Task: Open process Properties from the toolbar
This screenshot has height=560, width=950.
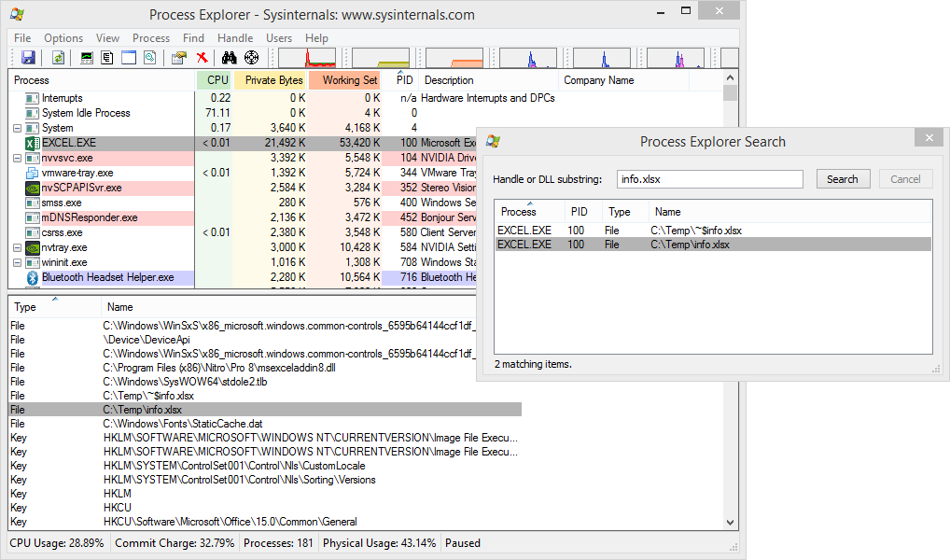Action: click(179, 58)
